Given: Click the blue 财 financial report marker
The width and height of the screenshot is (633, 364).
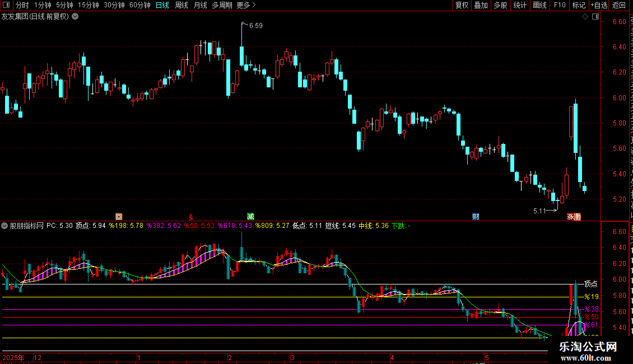Looking at the screenshot, I should pos(476,217).
